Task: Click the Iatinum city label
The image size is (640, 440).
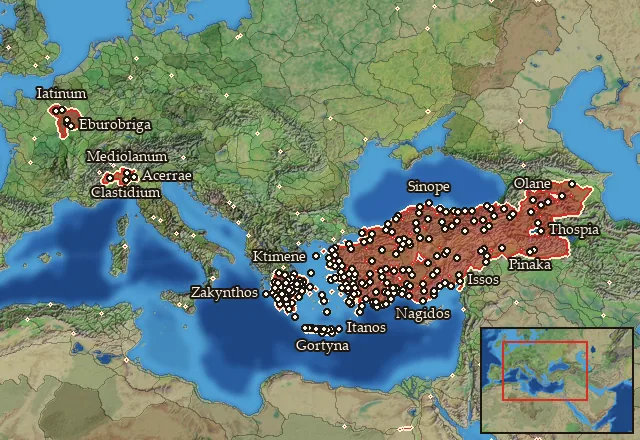Action: coord(62,93)
